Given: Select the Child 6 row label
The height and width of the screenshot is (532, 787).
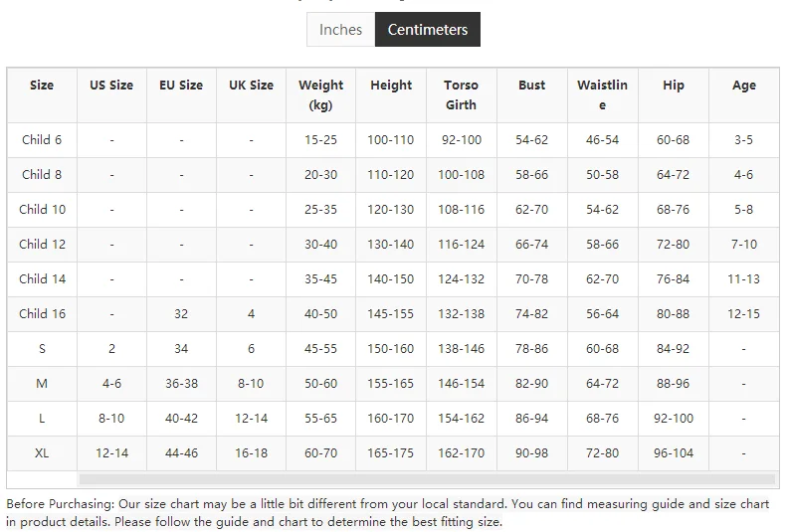Looking at the screenshot, I should [x=42, y=140].
